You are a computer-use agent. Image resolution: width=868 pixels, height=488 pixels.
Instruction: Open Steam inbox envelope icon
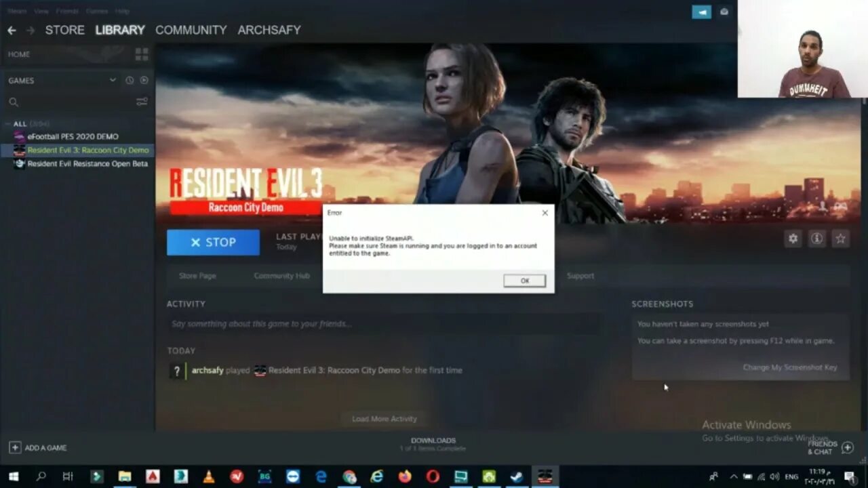pos(724,12)
